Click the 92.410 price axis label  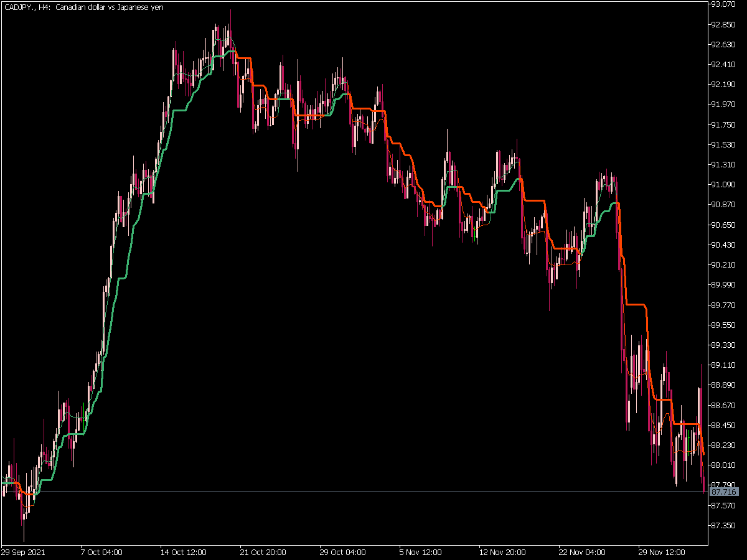724,64
